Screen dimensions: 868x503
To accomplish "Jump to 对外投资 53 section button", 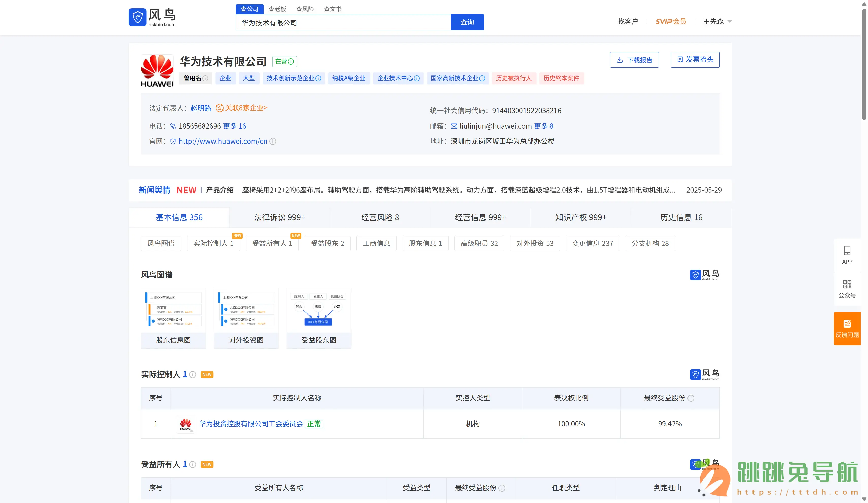I will point(535,244).
